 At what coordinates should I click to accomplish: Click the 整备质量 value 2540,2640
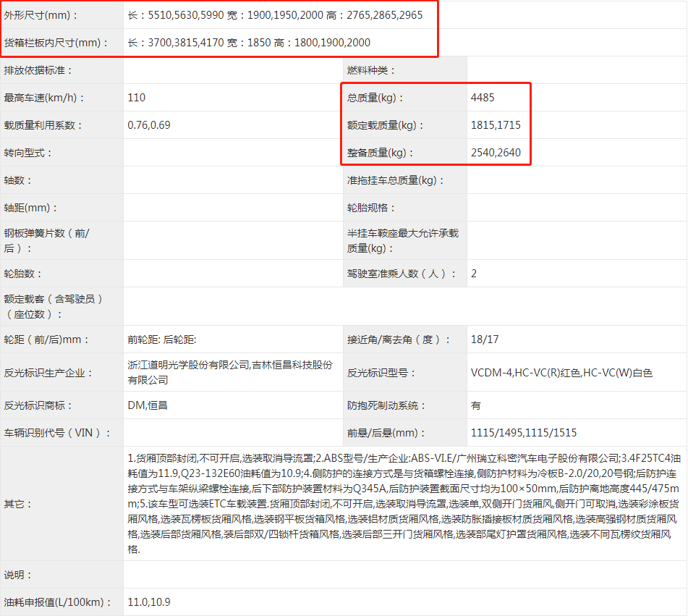pyautogui.click(x=496, y=153)
